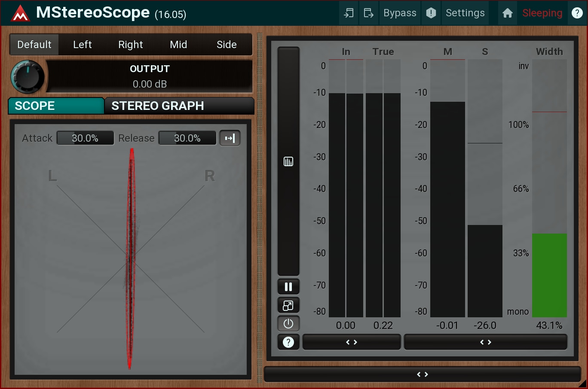Pause the meters display
588x389 pixels.
click(x=288, y=286)
